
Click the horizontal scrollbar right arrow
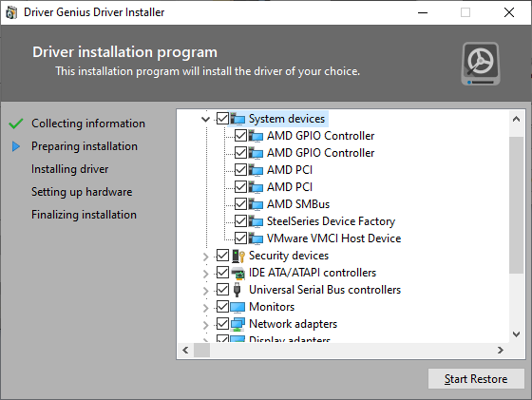point(500,350)
